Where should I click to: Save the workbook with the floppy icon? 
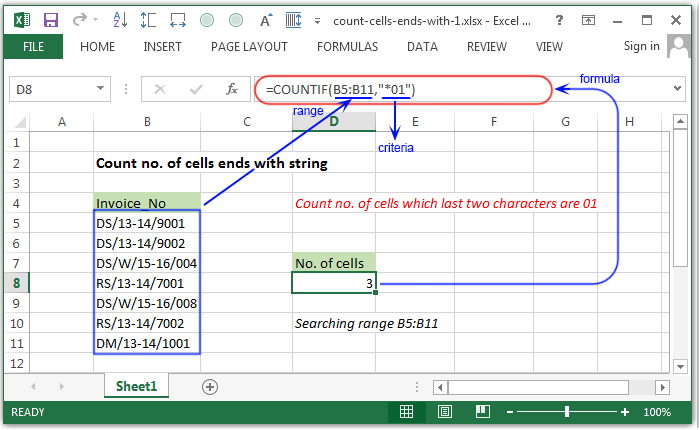coord(51,20)
